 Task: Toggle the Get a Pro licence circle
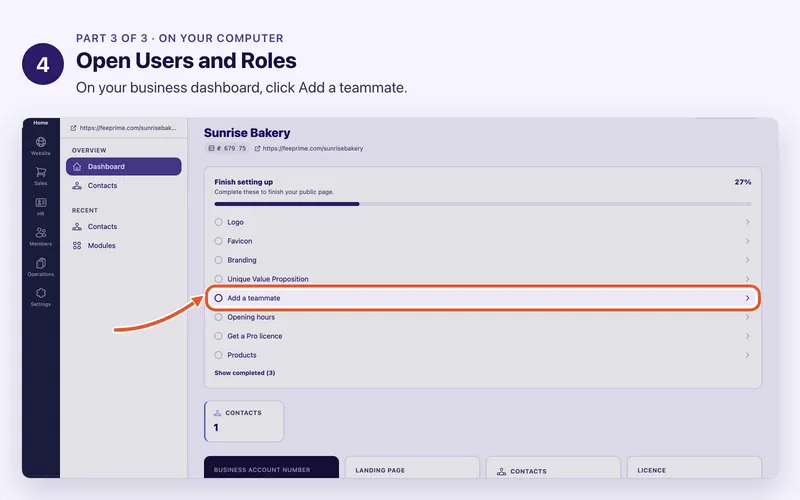(218, 336)
